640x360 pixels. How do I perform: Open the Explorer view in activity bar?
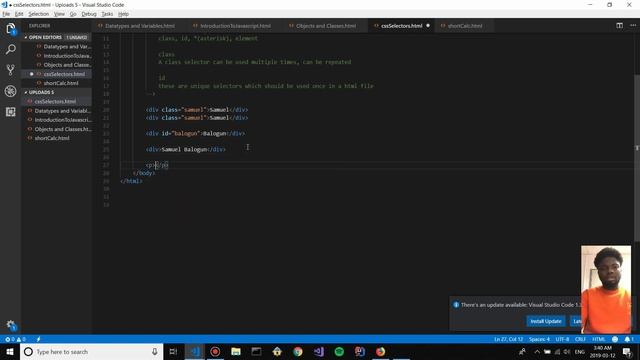coord(11,29)
